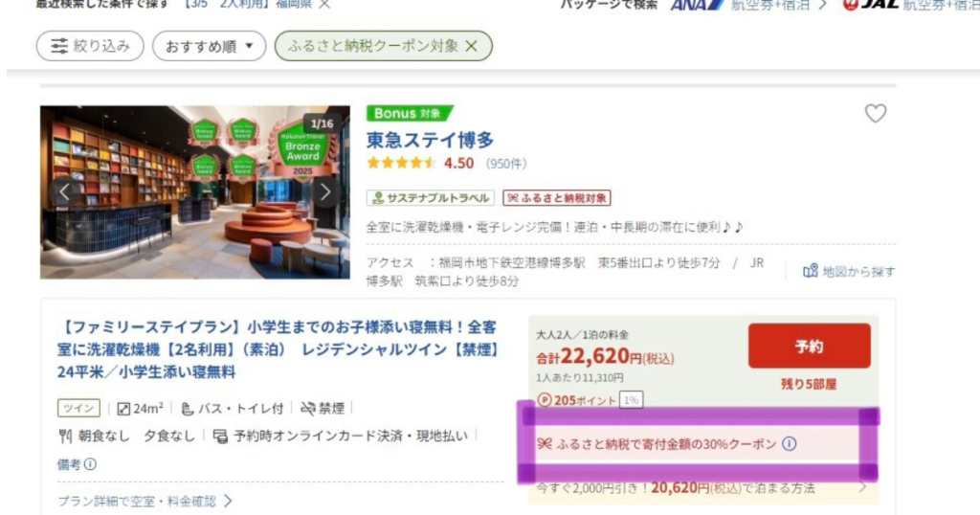The width and height of the screenshot is (980, 515).
Task: Click the red 予約 button
Action: 810,346
